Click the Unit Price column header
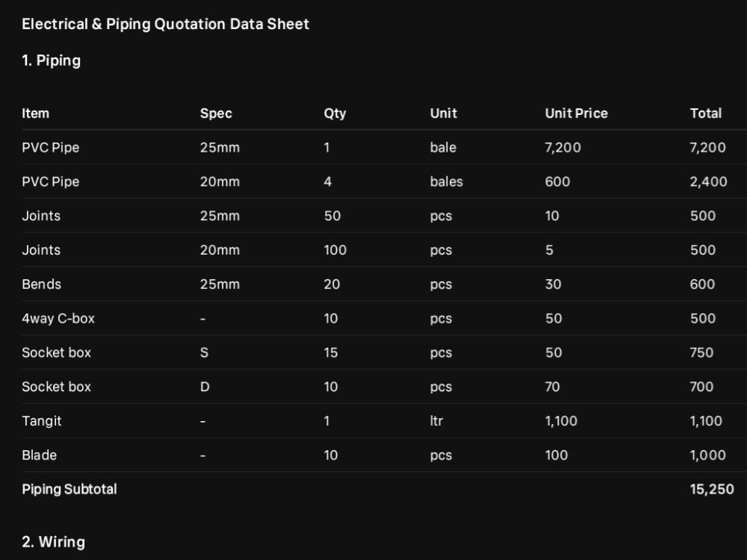 click(x=577, y=113)
